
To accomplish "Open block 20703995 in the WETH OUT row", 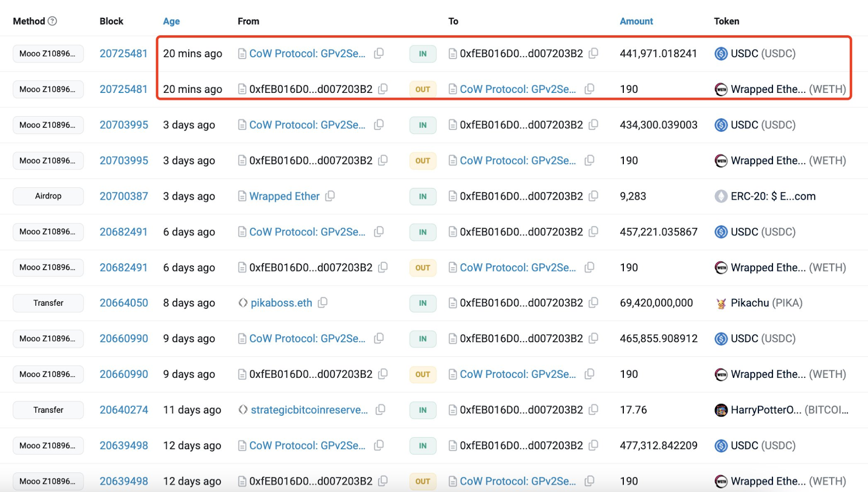I will click(124, 160).
